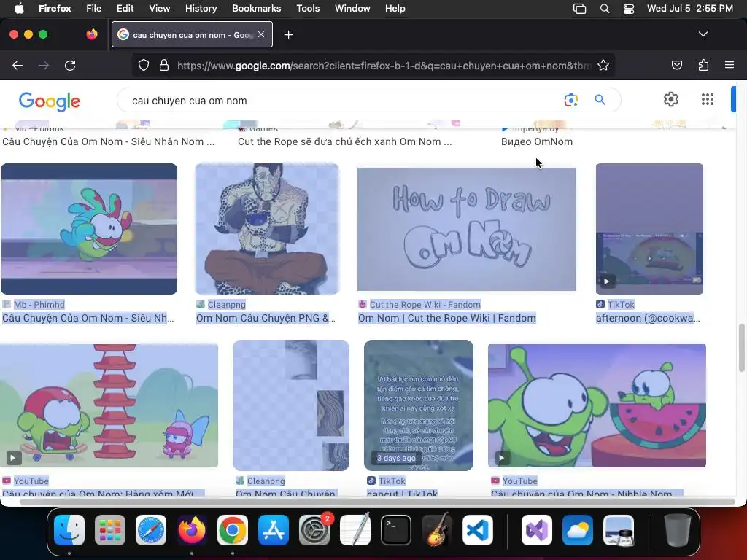
Task: Open the Cleanpng seated man PNG thumbnail
Action: [x=267, y=228]
